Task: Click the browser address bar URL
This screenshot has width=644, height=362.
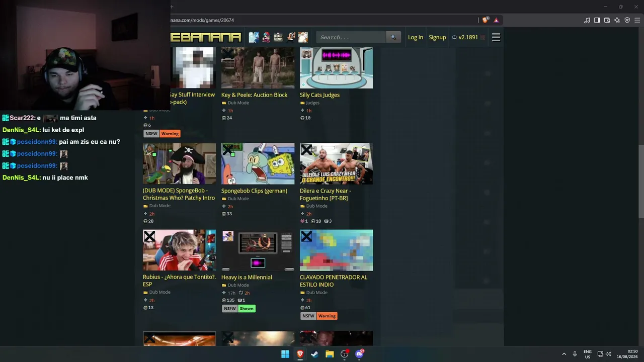Action: point(202,20)
